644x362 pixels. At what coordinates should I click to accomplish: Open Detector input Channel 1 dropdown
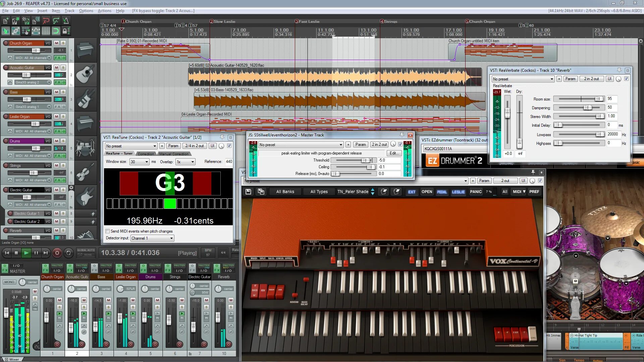click(x=152, y=238)
